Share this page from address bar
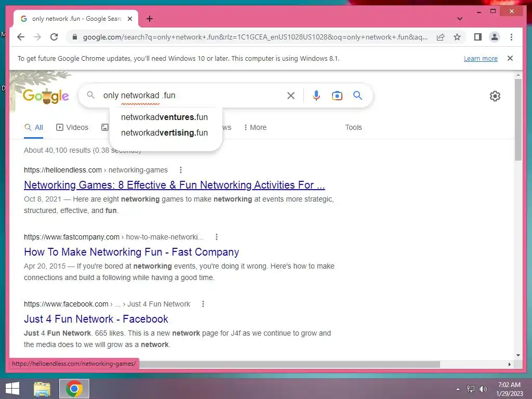532x399 pixels. pyautogui.click(x=441, y=37)
